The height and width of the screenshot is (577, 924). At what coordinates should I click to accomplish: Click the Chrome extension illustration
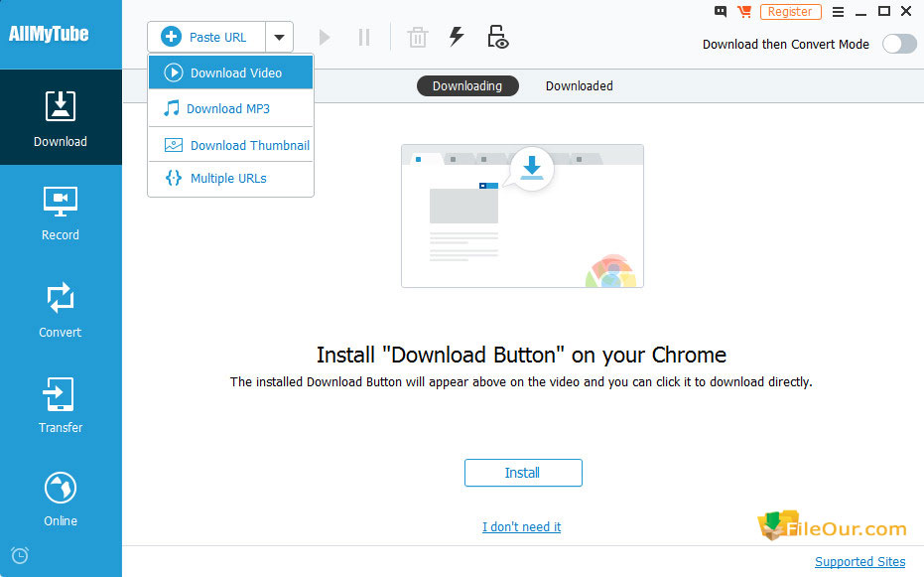pyautogui.click(x=522, y=216)
